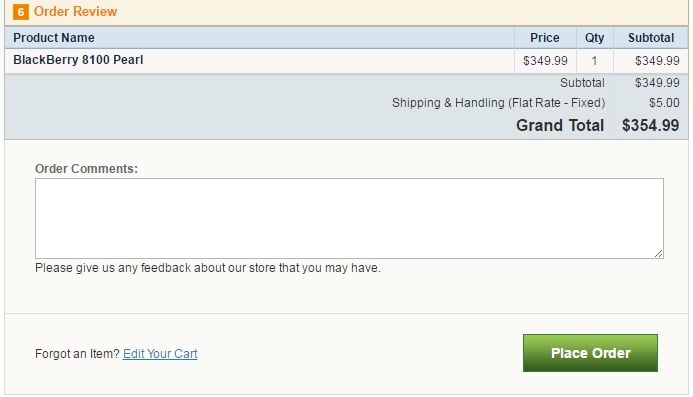693x397 pixels.
Task: Select the BlackBerry 8100 Pearl product name
Action: [x=78, y=60]
